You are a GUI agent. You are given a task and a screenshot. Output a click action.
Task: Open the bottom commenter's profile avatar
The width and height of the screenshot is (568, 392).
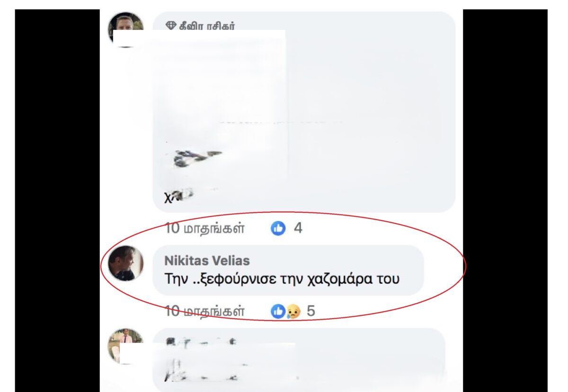pos(125,346)
